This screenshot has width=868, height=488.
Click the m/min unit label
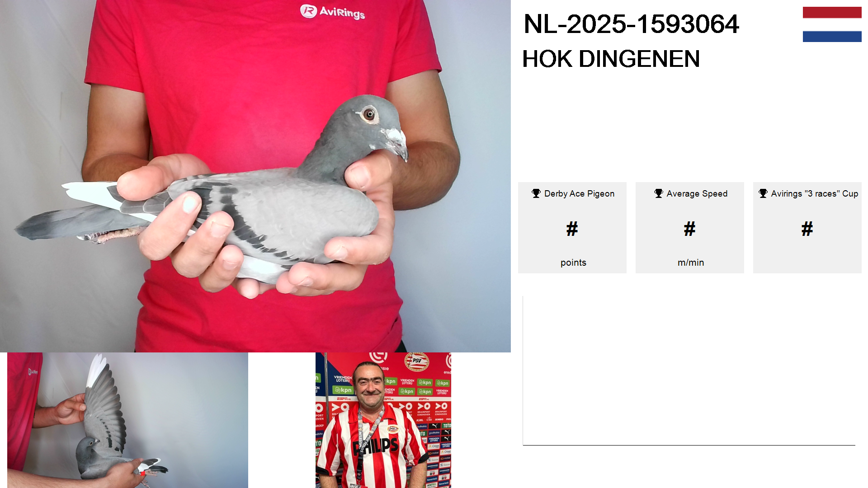[691, 263]
